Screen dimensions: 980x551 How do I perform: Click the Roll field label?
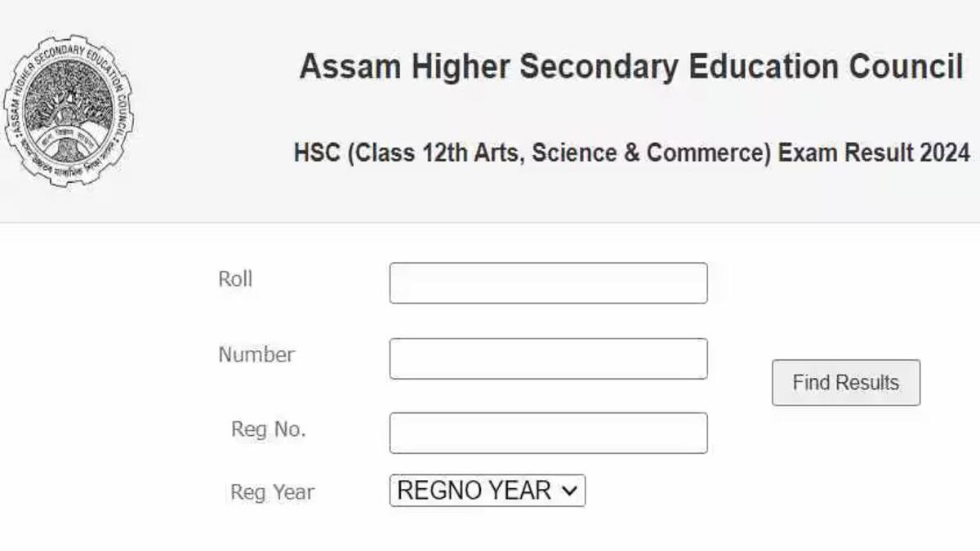click(x=235, y=279)
